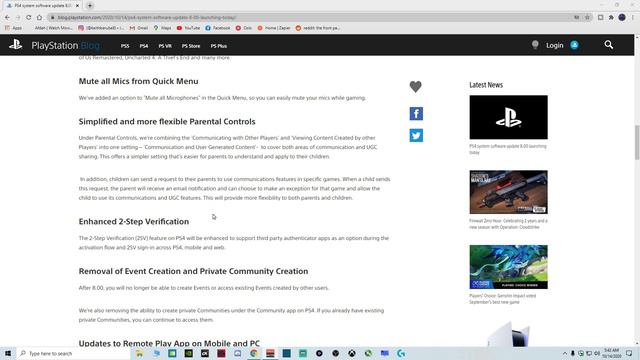Open the PS4 system software update thumbnail
The width and height of the screenshot is (640, 360).
508,117
